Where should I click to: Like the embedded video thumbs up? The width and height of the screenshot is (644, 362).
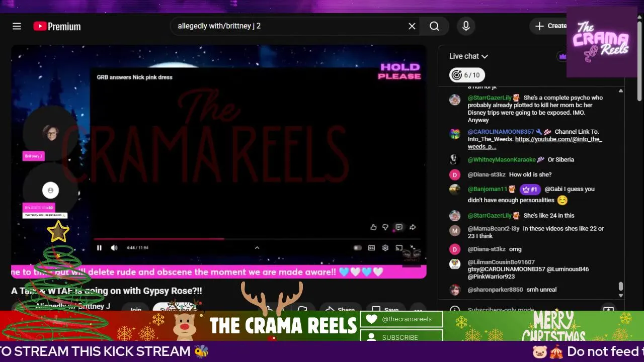click(373, 227)
